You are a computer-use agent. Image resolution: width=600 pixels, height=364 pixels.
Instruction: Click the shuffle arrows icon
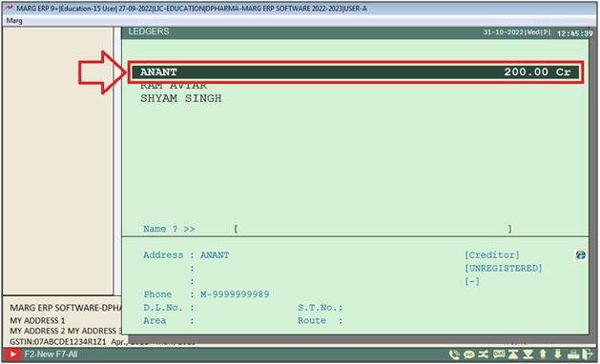pos(484,354)
